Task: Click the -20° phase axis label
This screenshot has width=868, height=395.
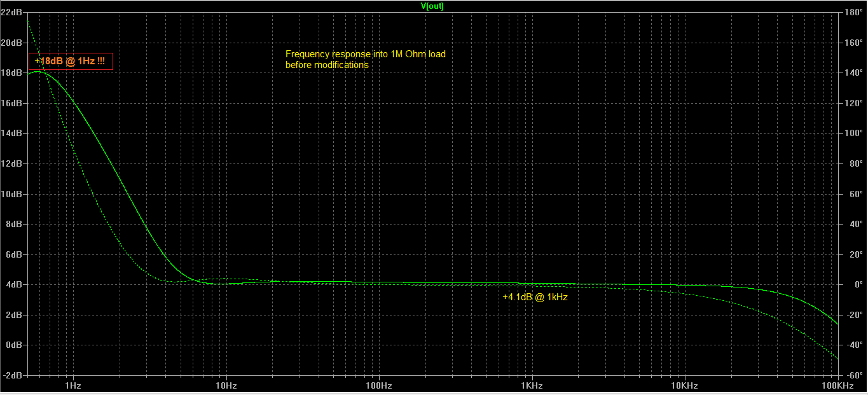Action: [855, 315]
